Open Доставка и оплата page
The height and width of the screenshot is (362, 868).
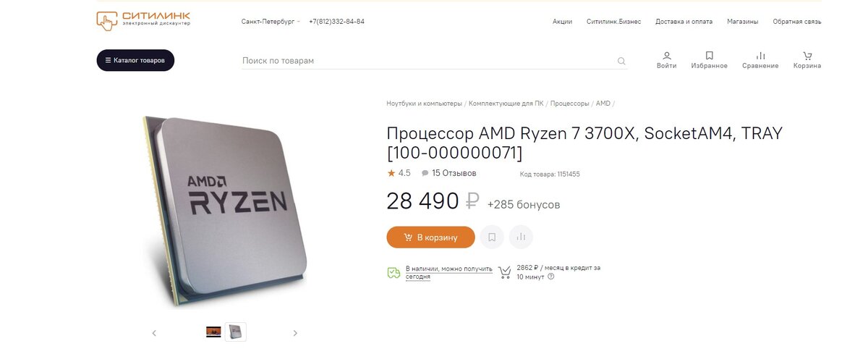coord(684,22)
